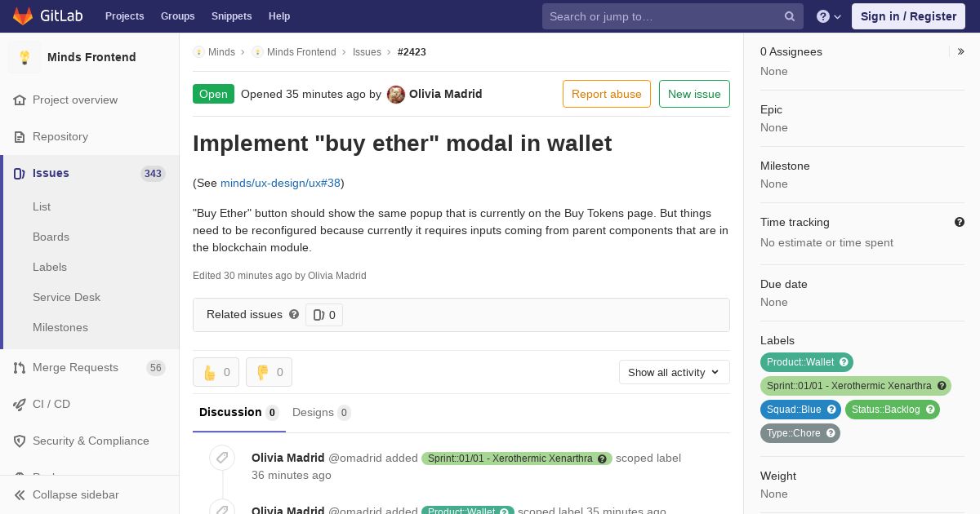
Task: Open the Show all activity dropdown
Action: pyautogui.click(x=675, y=372)
